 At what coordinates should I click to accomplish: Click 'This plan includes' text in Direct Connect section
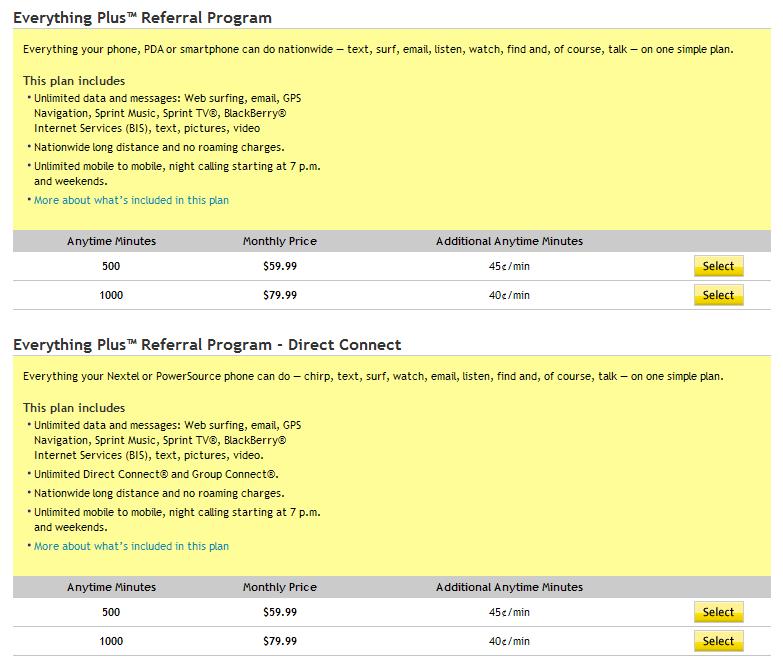click(x=74, y=408)
